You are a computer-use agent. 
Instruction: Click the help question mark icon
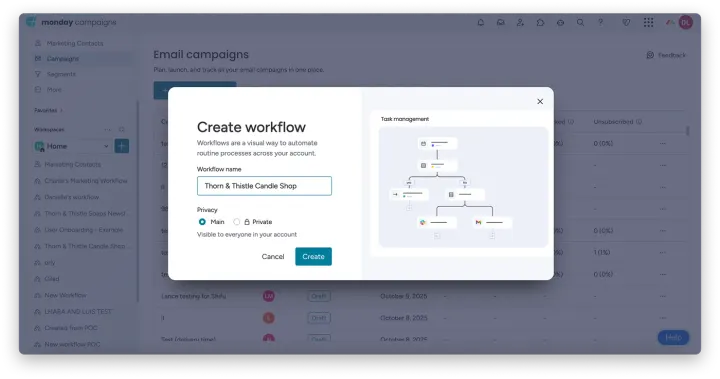[600, 22]
